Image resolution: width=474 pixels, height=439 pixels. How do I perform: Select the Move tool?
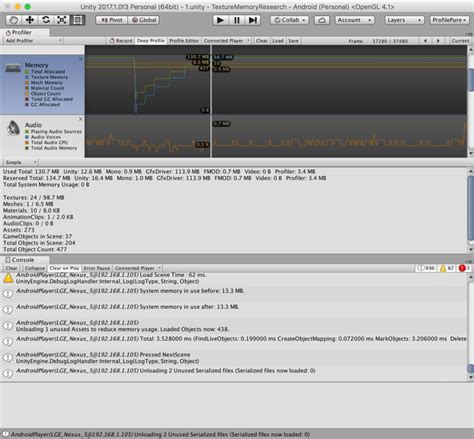(x=30, y=20)
